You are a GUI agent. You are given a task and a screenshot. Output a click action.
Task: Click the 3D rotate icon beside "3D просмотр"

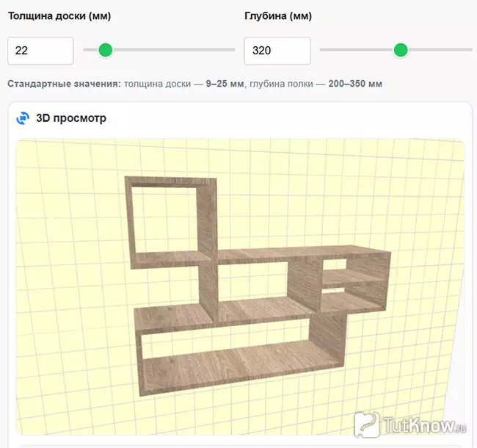[x=23, y=118]
